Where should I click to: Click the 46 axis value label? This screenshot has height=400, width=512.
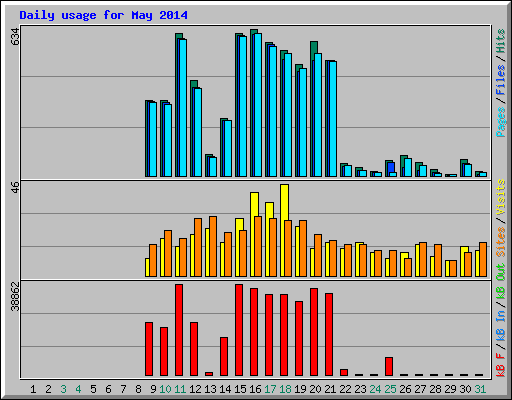[15, 187]
